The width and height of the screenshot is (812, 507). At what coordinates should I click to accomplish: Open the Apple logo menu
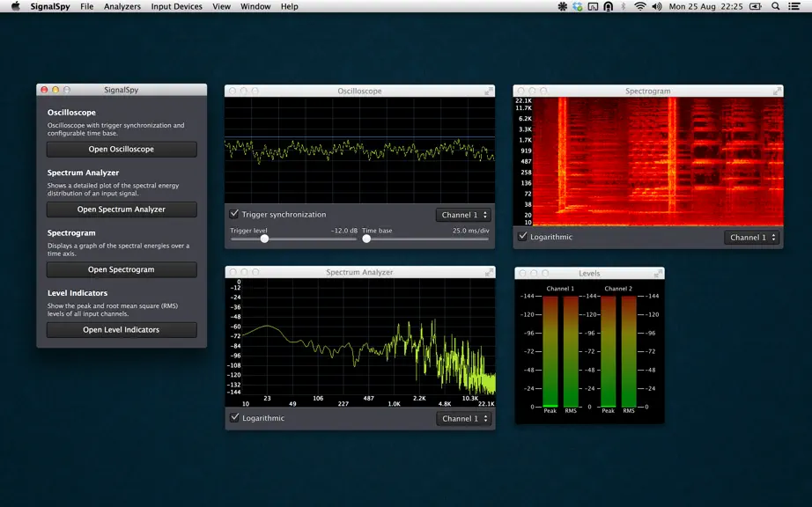coord(16,6)
